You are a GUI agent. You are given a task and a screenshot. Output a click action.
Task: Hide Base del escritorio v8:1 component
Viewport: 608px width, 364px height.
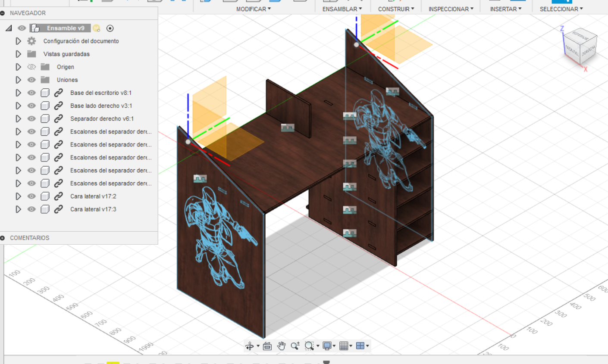(31, 93)
